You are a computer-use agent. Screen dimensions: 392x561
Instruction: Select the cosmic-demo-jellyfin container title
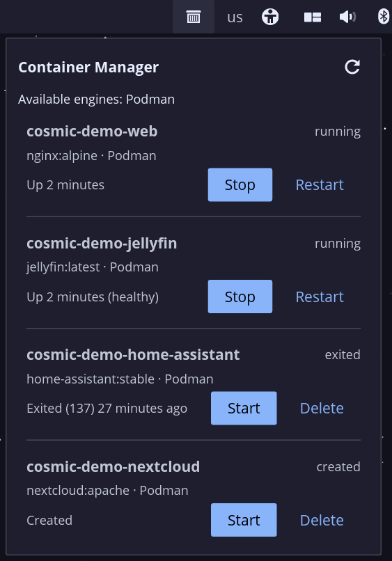[102, 244]
